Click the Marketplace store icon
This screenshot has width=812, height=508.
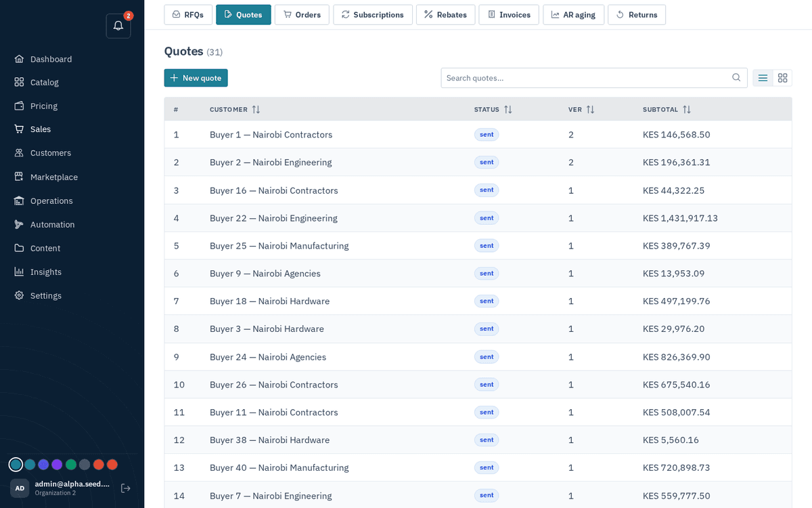point(19,177)
